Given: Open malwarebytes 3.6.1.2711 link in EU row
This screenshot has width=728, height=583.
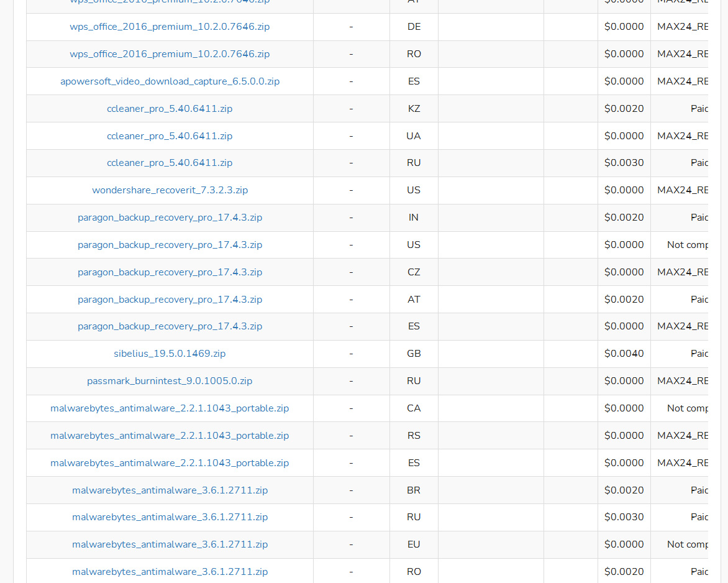Looking at the screenshot, I should [170, 544].
